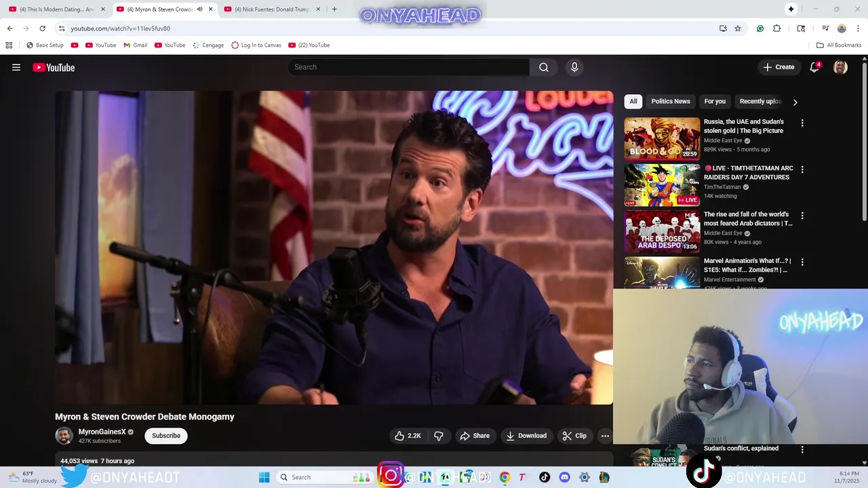This screenshot has height=488, width=868.
Task: Install app icon in address bar
Action: [723, 28]
